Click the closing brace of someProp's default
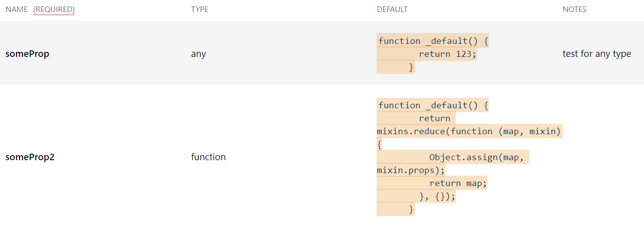Screen dimensions: 644x227 (x=411, y=67)
